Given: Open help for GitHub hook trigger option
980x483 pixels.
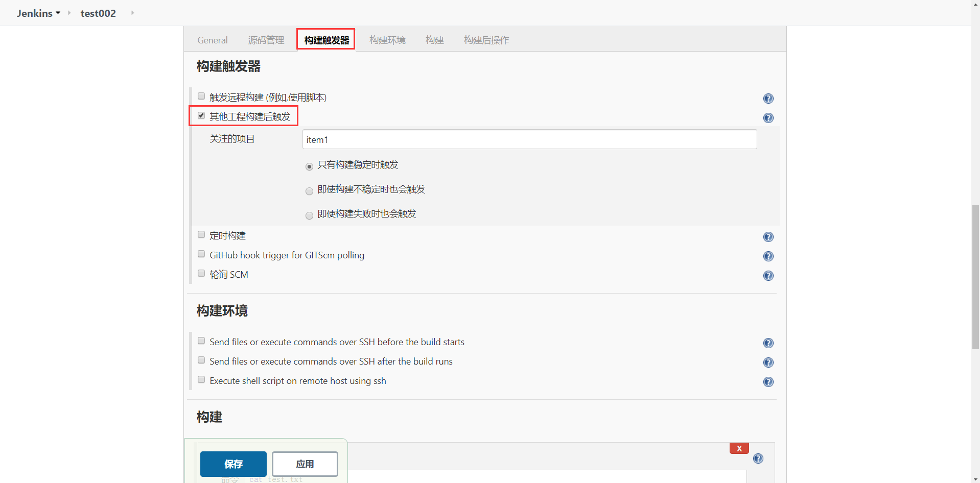Looking at the screenshot, I should click(768, 256).
